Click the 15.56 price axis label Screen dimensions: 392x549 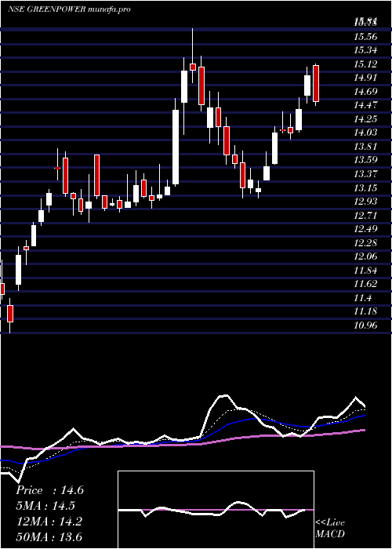coord(365,36)
